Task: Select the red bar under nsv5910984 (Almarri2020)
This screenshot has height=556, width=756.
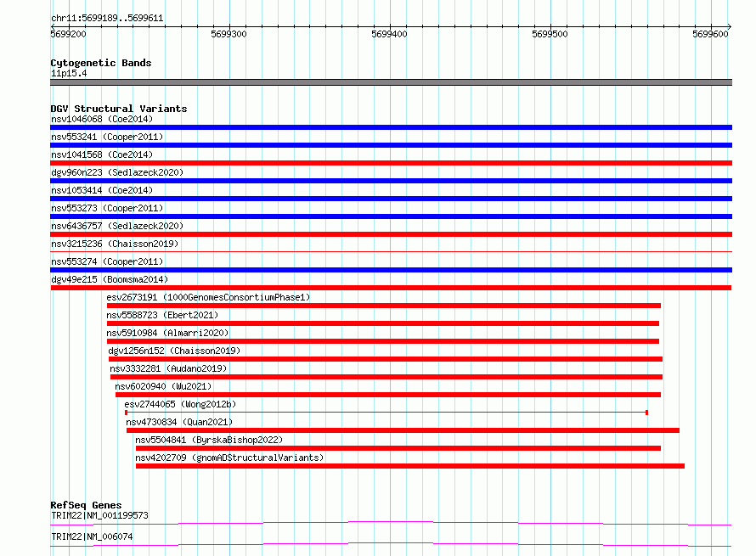Action: coord(383,341)
